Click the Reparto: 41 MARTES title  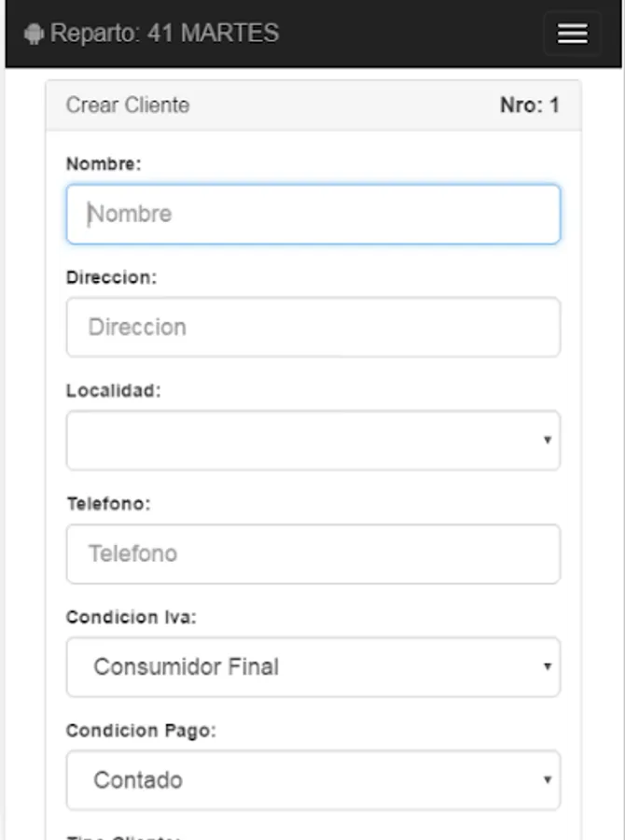pyautogui.click(x=164, y=34)
